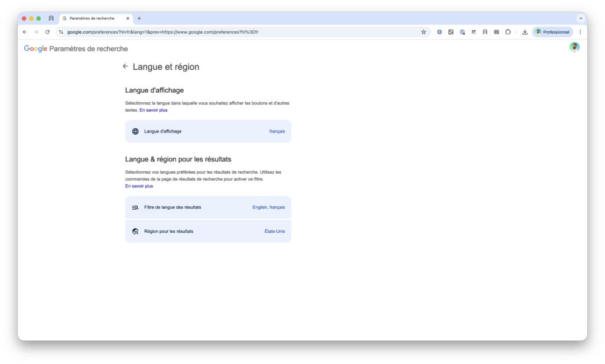This screenshot has width=605, height=364.
Task: Click the region globe icon on Région row
Action: (135, 231)
